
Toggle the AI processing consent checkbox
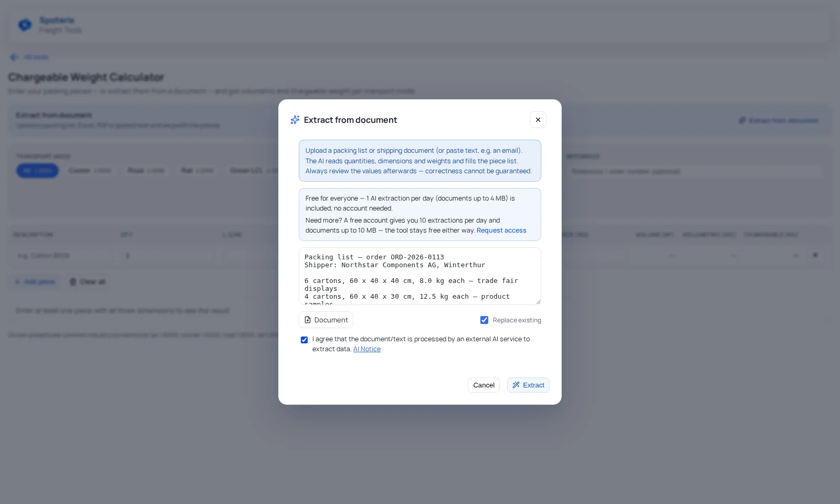pyautogui.click(x=304, y=340)
